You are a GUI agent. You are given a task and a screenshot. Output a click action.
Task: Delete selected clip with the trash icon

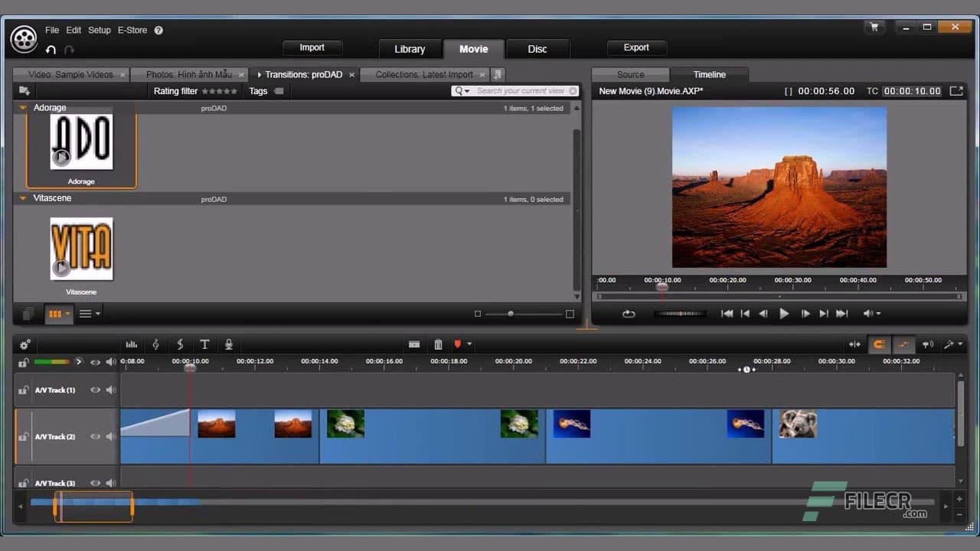click(x=438, y=344)
